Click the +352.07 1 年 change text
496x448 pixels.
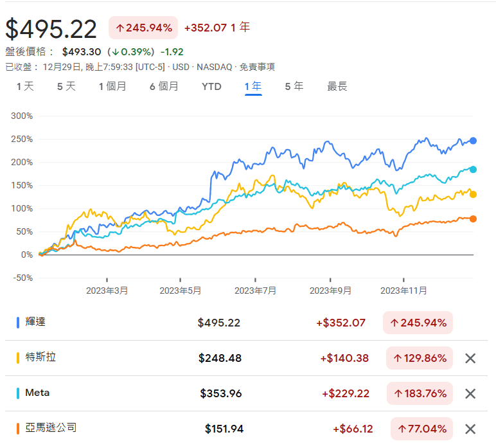pyautogui.click(x=217, y=28)
